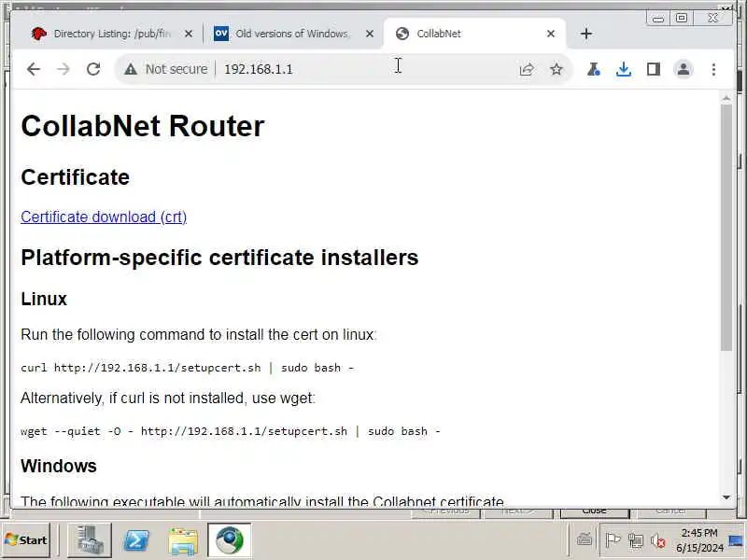Select the CollabNet tab

coord(474,34)
